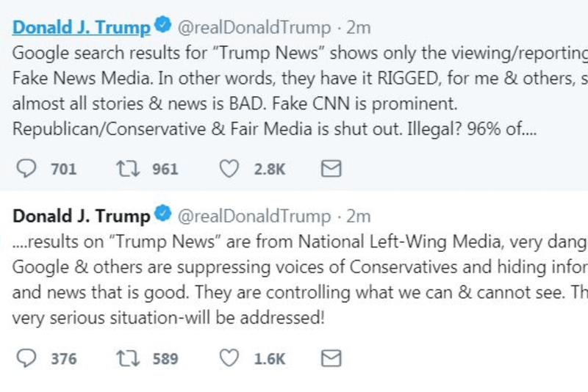Screen dimensions: 588x392
Task: Click the @realDonaldTrump handle on the second tweet
Action: tap(254, 217)
